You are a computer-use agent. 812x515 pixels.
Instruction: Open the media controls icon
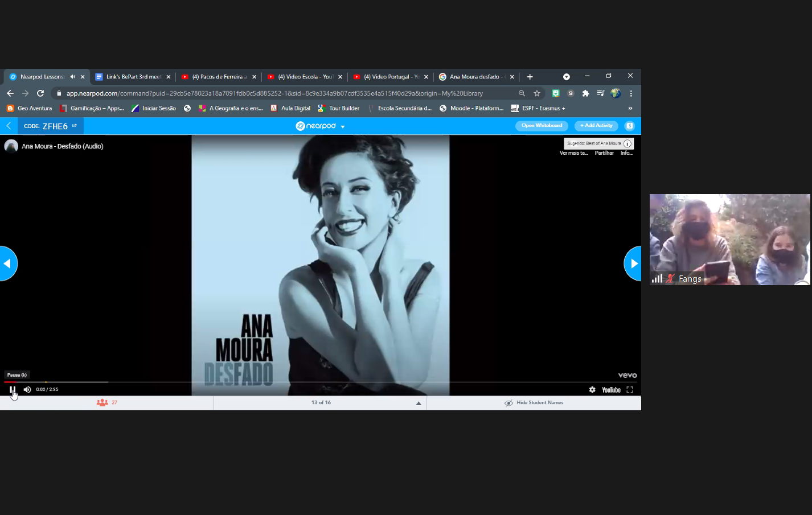click(x=600, y=93)
